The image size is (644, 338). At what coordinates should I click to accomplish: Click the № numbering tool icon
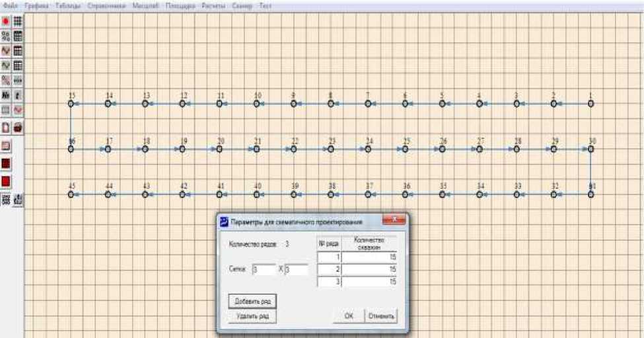6,95
